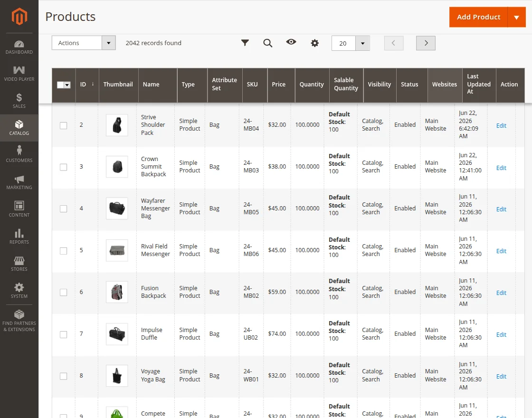This screenshot has width=532, height=418.
Task: Click the per-page value field showing 20
Action: point(343,43)
